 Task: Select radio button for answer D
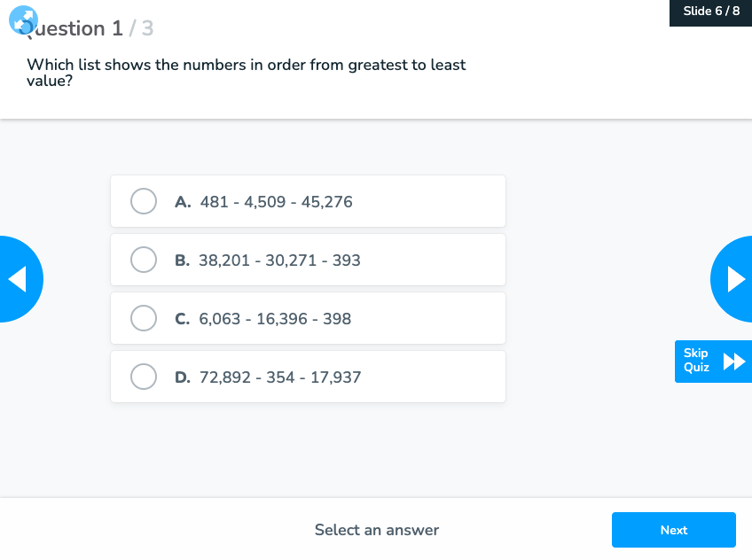tap(144, 377)
